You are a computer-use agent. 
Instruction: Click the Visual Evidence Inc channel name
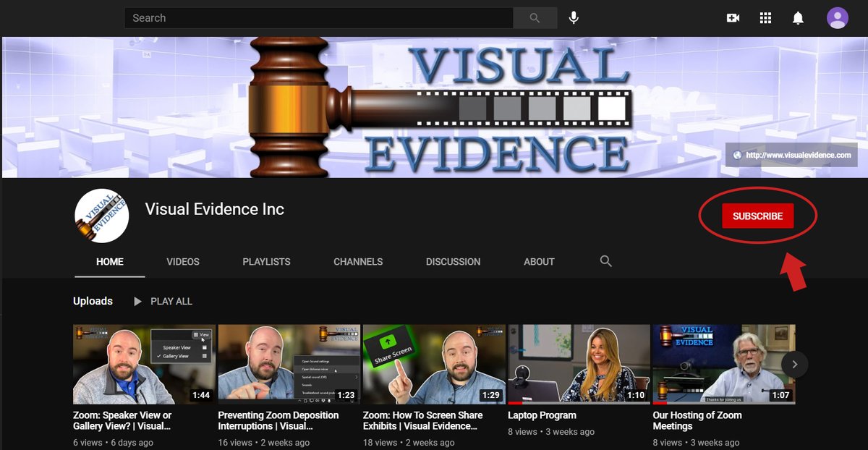tap(215, 210)
